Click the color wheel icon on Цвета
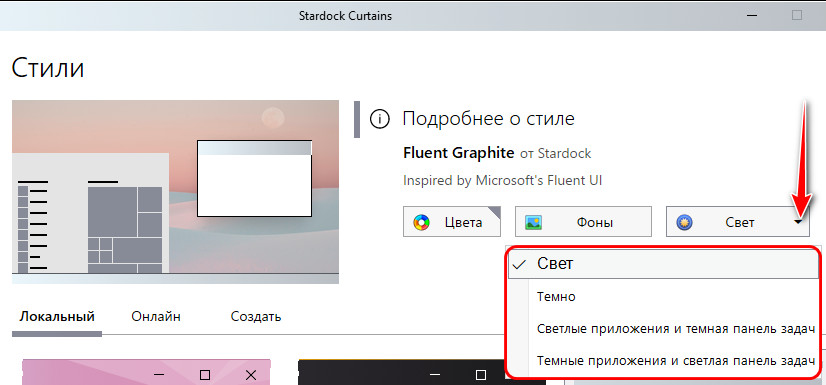This screenshot has width=826, height=385. click(421, 222)
